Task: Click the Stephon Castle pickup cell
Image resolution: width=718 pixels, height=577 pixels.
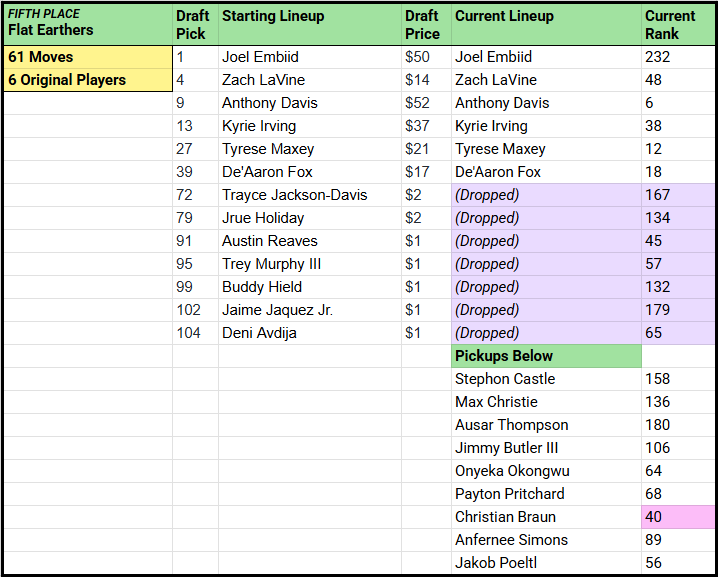Action: coord(545,379)
